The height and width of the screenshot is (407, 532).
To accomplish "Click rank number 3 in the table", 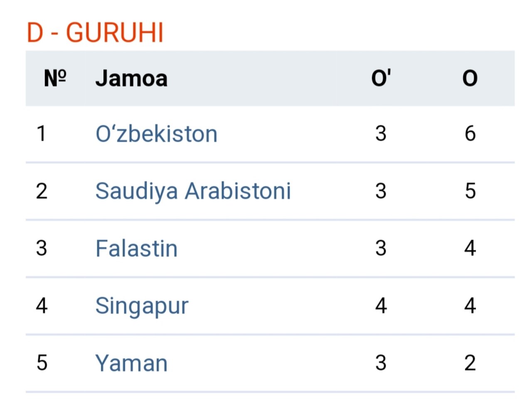I will pos(41,248).
